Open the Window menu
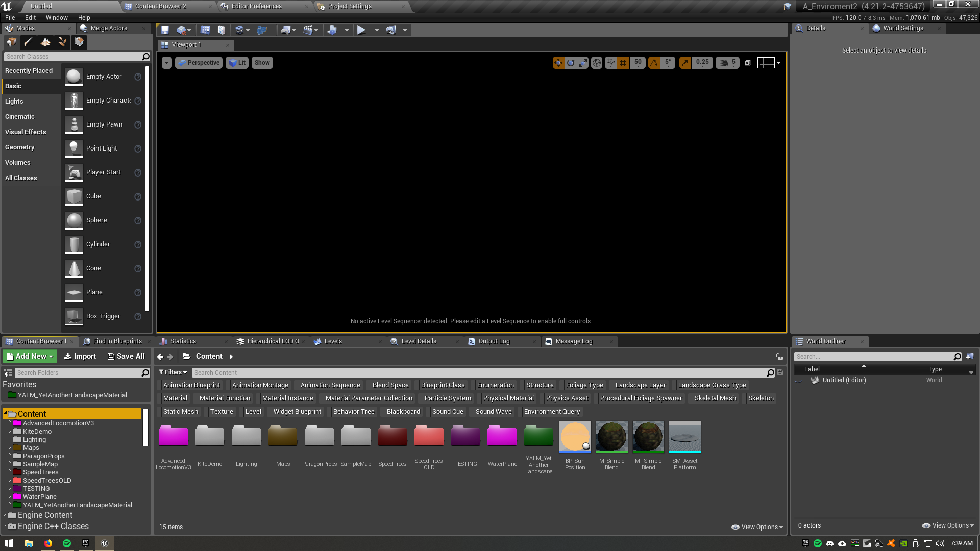Viewport: 980px width, 551px height. pyautogui.click(x=57, y=17)
